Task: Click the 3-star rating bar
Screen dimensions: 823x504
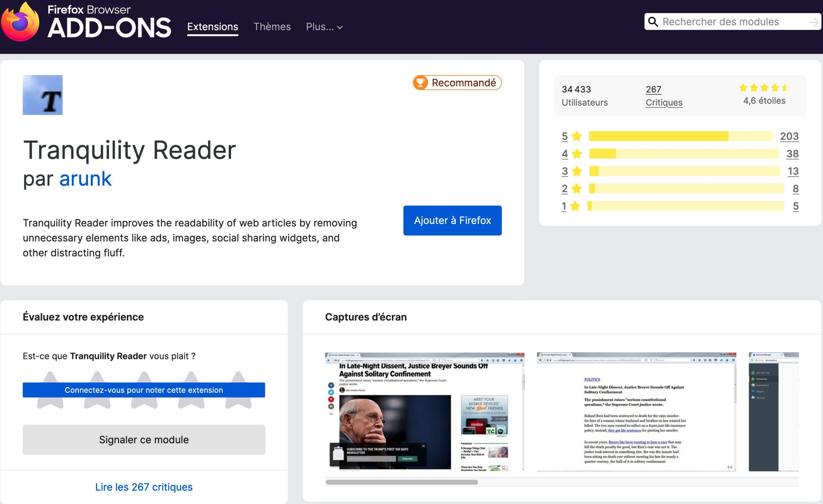Action: (x=684, y=171)
